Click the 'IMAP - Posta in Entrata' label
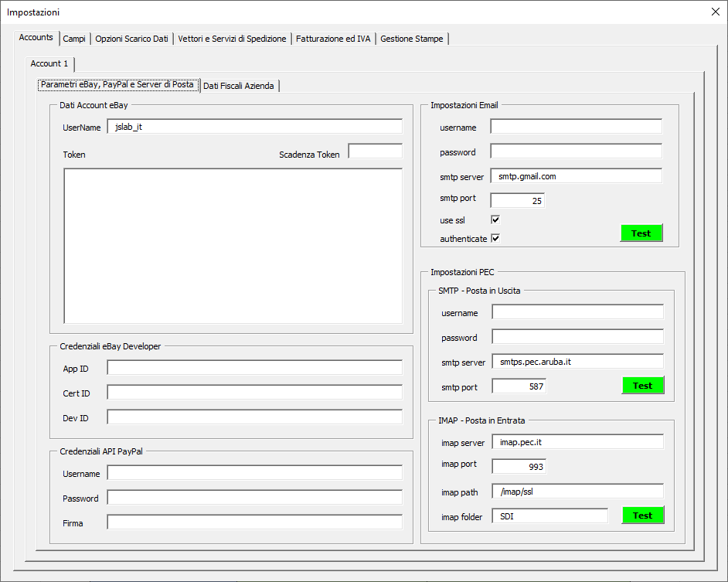The width and height of the screenshot is (728, 582). (x=481, y=420)
